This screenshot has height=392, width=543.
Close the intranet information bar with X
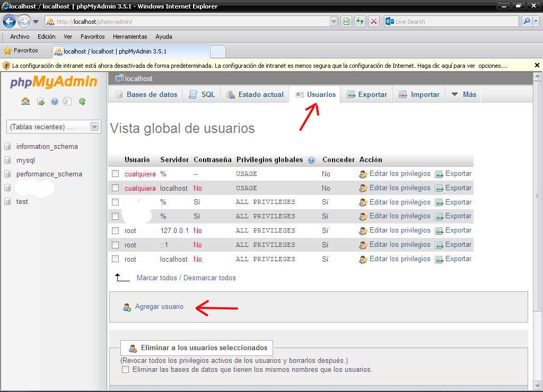click(537, 65)
